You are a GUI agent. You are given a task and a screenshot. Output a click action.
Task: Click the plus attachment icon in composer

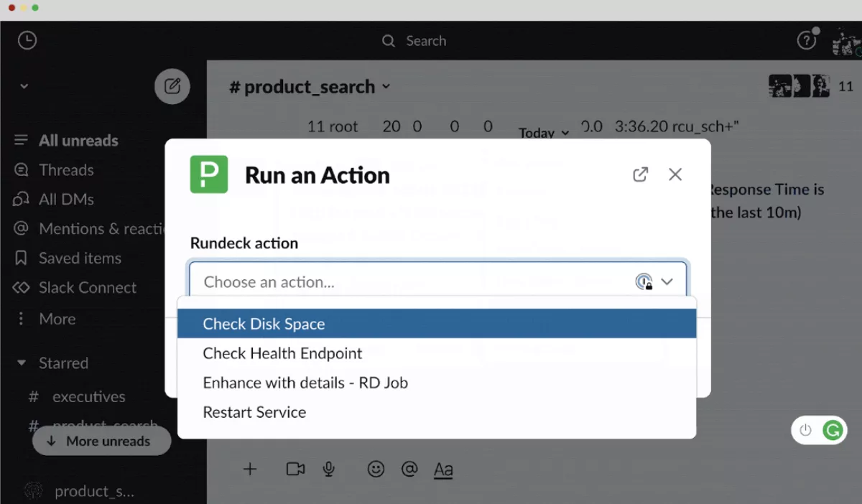pos(250,470)
